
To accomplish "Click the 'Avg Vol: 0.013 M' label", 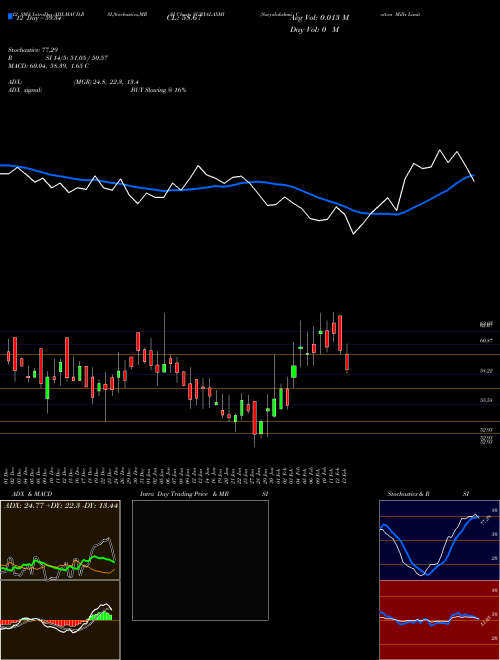I will (x=320, y=18).
